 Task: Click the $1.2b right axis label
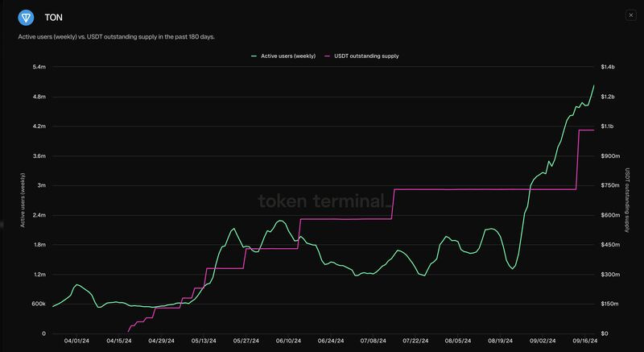point(607,97)
